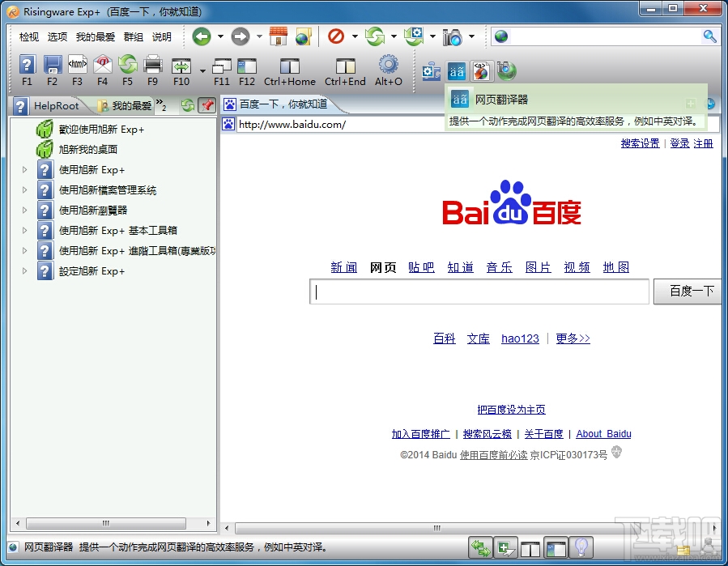Click the Ctrl+Home panel icon
The image size is (728, 566).
coord(290,66)
